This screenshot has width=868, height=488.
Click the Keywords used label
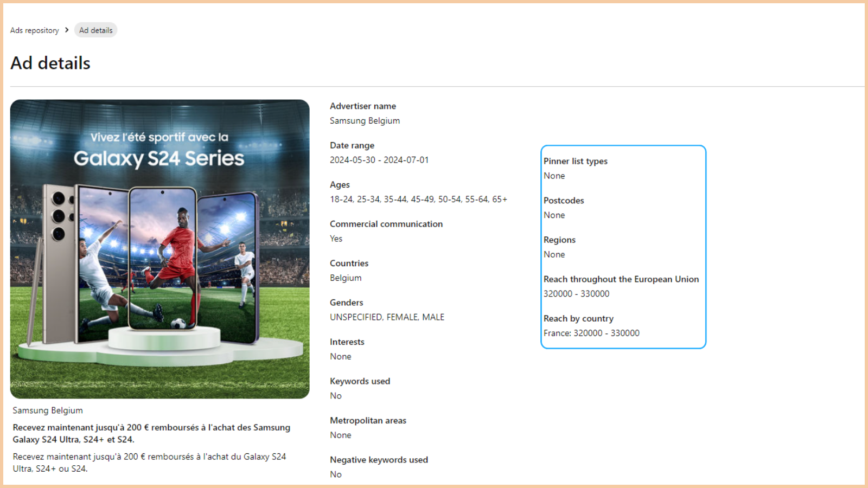tap(360, 381)
